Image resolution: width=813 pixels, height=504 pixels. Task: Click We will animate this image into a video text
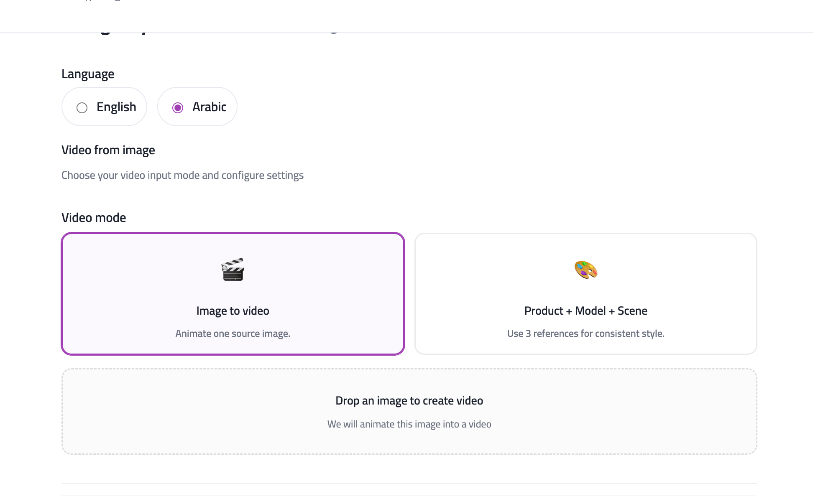coord(409,423)
